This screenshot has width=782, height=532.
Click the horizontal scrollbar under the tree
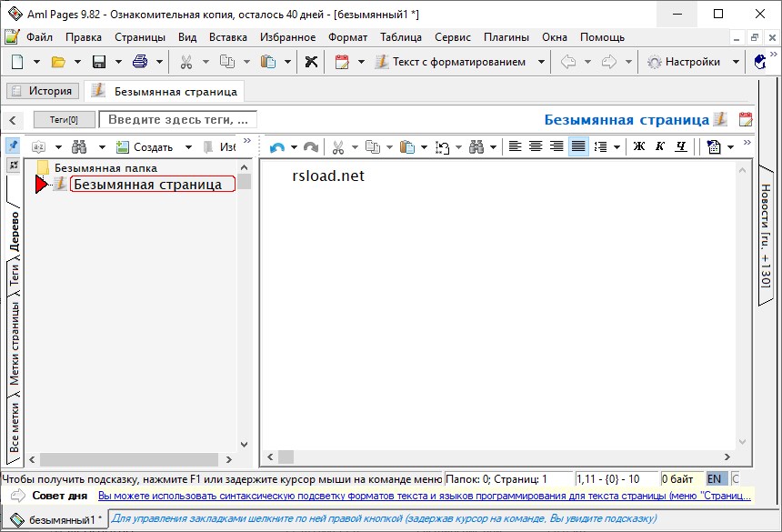tap(131, 459)
